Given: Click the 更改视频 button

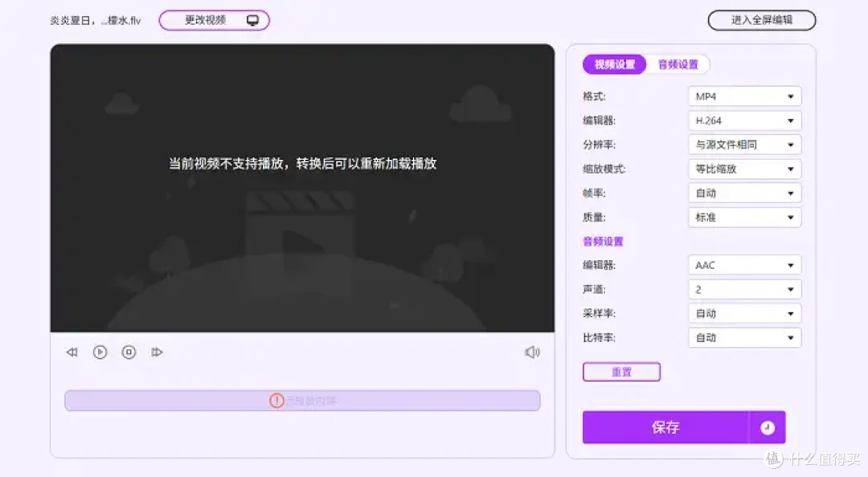Looking at the screenshot, I should [x=215, y=20].
